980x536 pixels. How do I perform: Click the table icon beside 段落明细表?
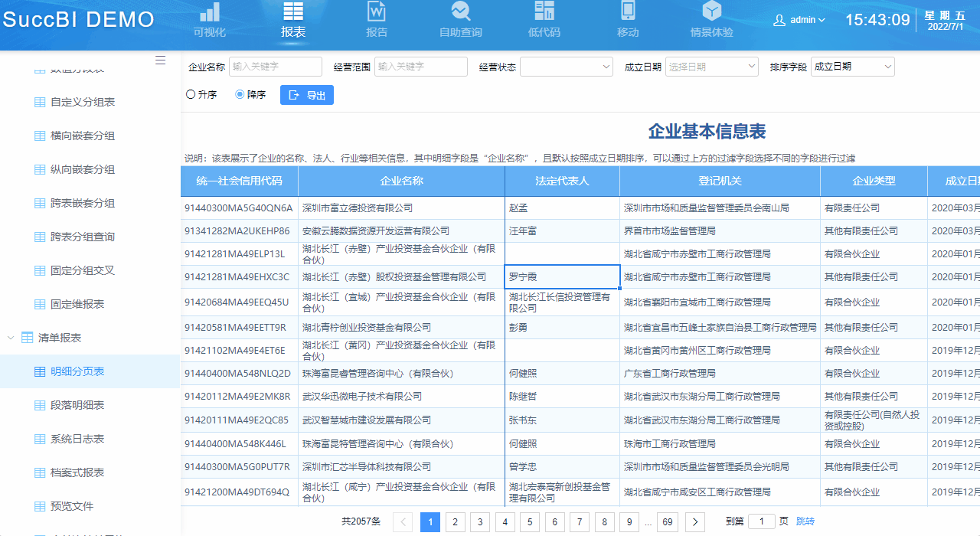pos(40,405)
